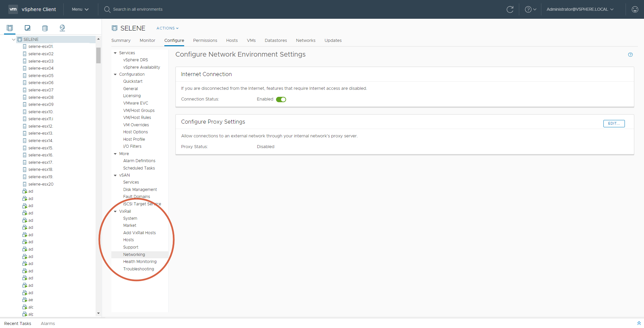Open the ACTIONS dropdown
The height and width of the screenshot is (328, 644).
pos(167,28)
